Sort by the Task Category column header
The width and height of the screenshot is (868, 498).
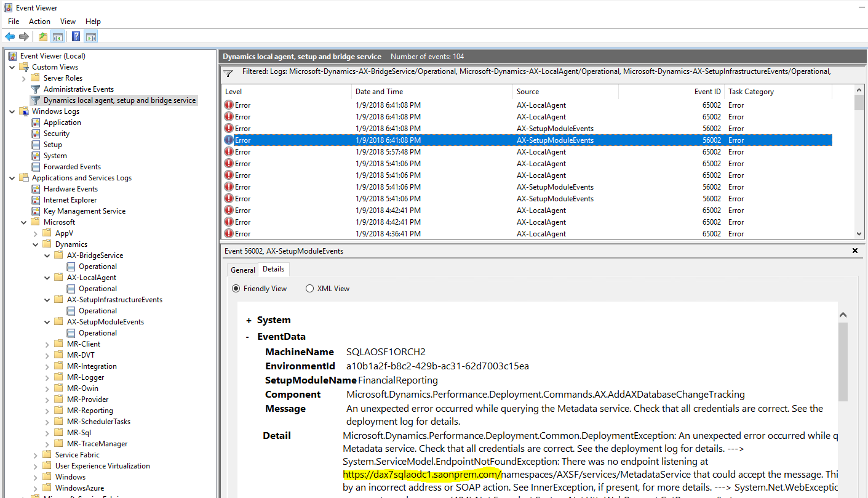click(x=778, y=92)
